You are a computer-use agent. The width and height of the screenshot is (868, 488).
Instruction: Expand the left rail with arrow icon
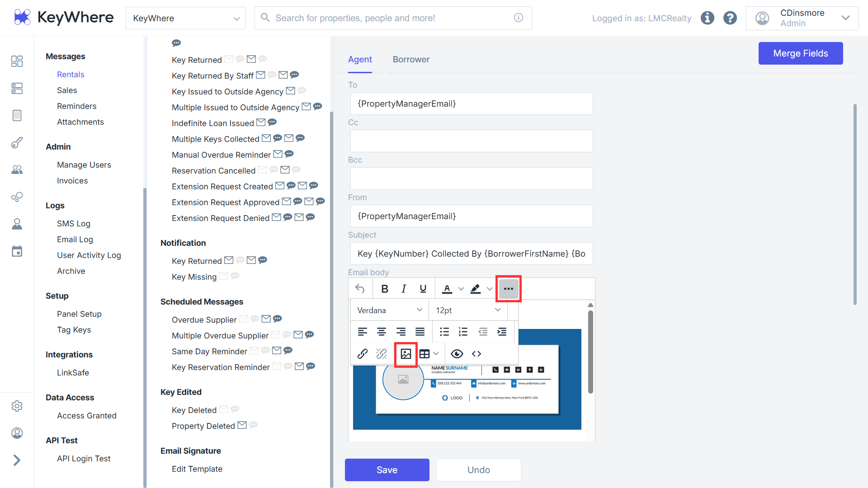17,460
